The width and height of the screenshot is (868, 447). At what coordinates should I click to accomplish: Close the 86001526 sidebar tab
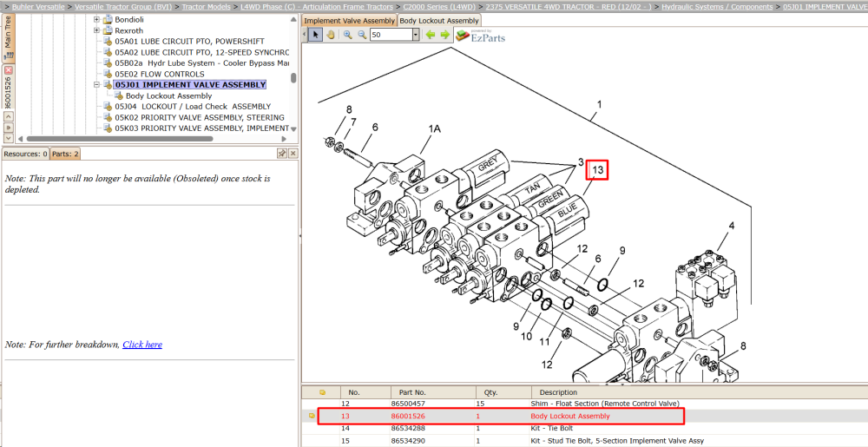(x=9, y=70)
